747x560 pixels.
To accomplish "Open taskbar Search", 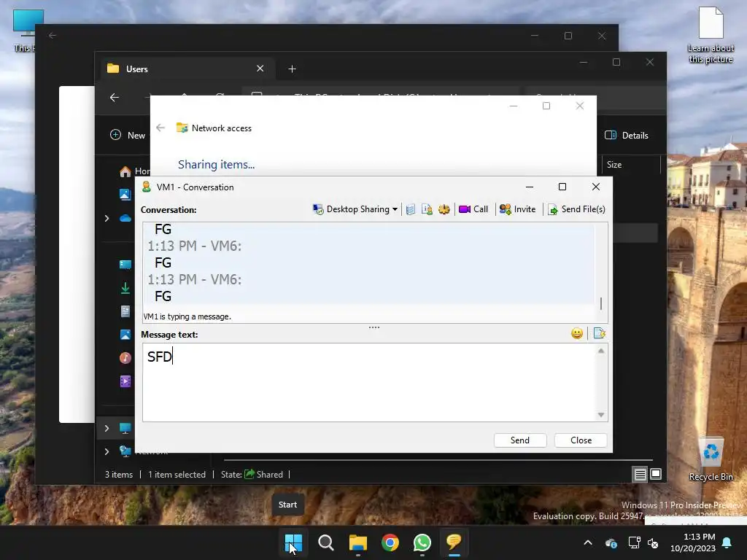I will [326, 542].
